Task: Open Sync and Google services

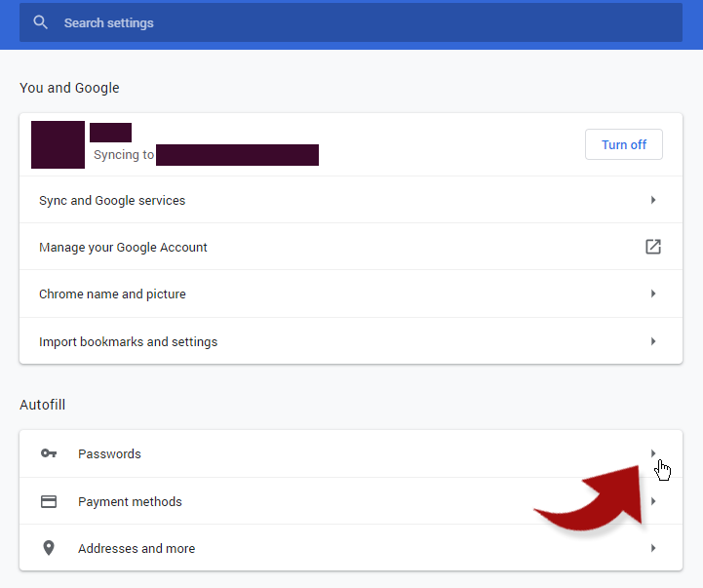Action: tap(351, 200)
